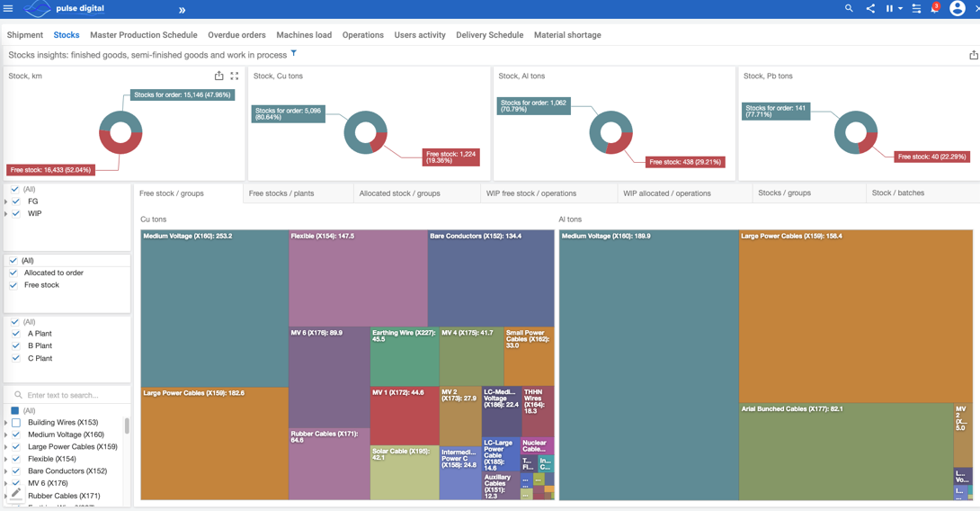Export the Stock, km chart
This screenshot has width=980, height=511.
click(218, 76)
